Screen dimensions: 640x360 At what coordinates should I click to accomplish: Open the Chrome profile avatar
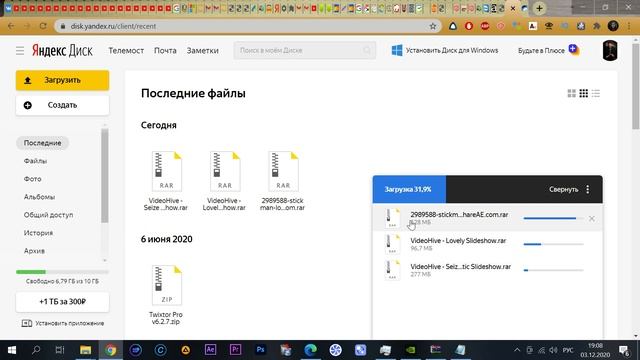613,26
